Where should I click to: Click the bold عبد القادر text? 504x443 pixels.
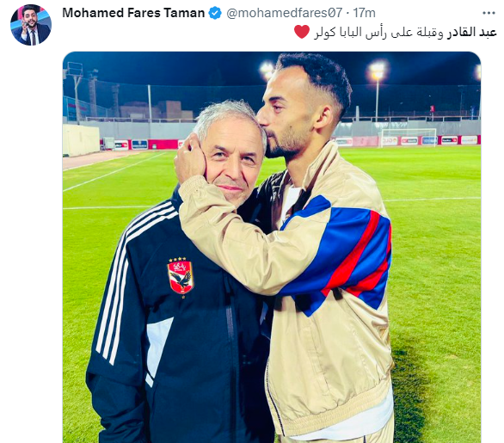[x=472, y=33]
